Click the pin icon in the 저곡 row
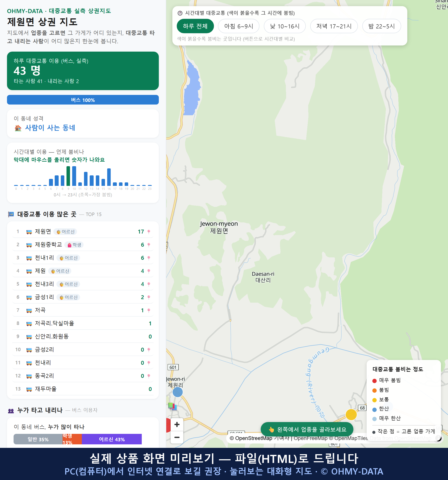Image resolution: width=448 pixels, height=480 pixels. [149, 310]
